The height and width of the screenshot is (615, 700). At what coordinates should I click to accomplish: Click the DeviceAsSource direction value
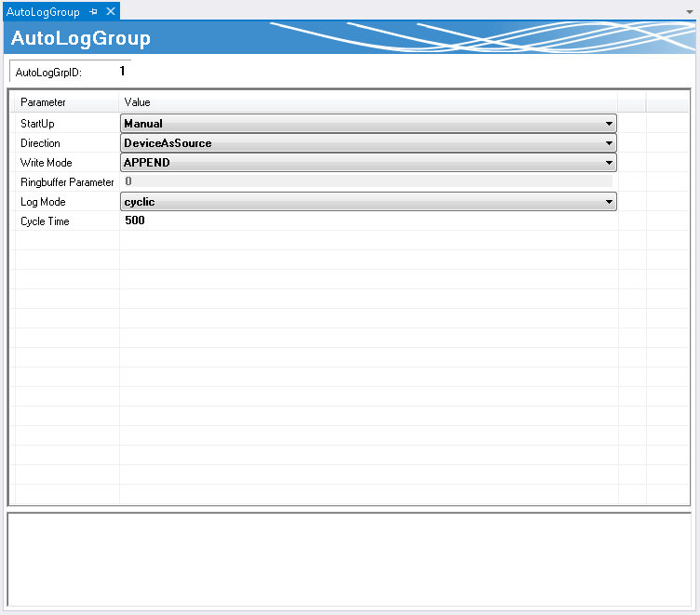(168, 143)
